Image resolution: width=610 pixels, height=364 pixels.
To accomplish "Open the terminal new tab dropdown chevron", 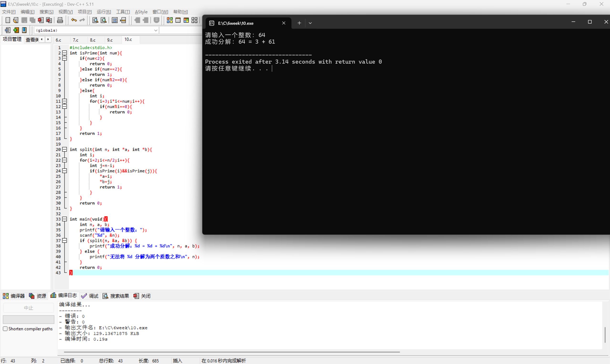I will coord(310,23).
